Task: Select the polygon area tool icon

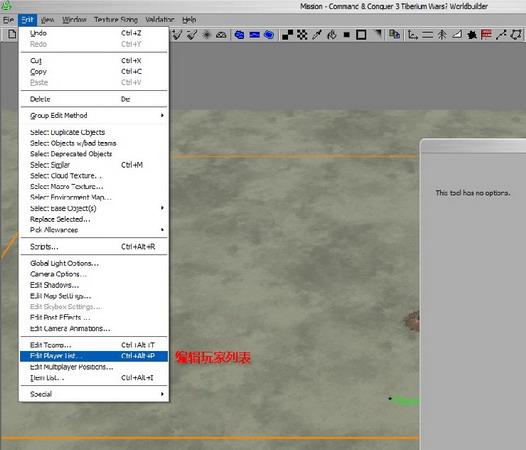Action: (x=516, y=35)
